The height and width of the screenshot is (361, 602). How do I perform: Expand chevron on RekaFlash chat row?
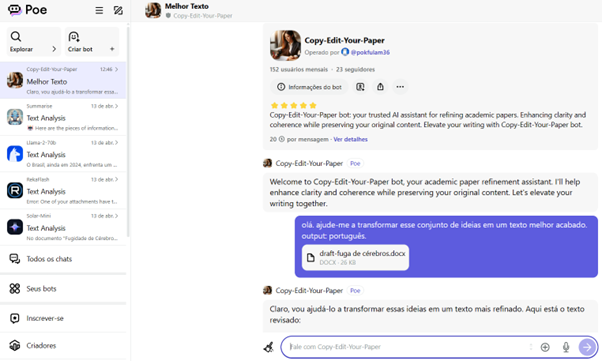(117, 179)
